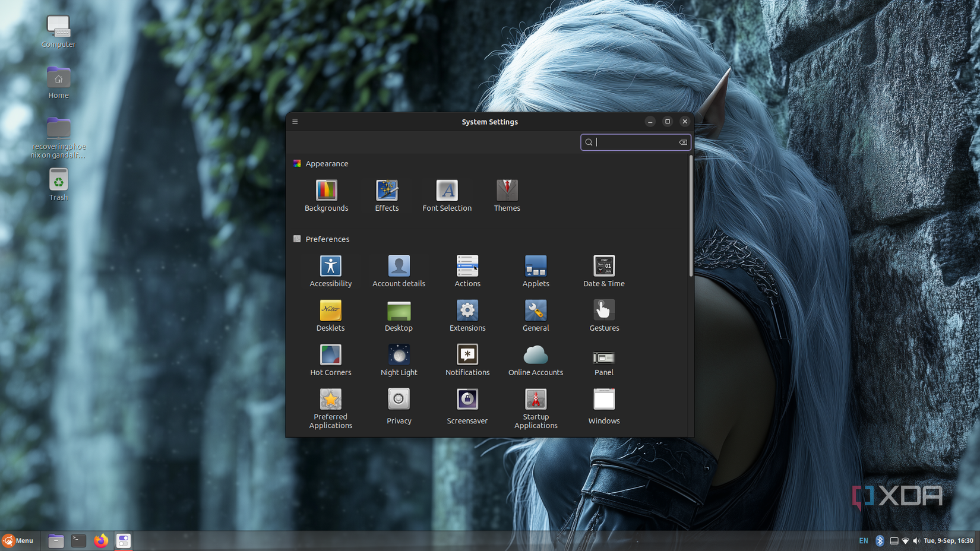Open the Themes module
This screenshot has width=980, height=551.
pyautogui.click(x=507, y=195)
